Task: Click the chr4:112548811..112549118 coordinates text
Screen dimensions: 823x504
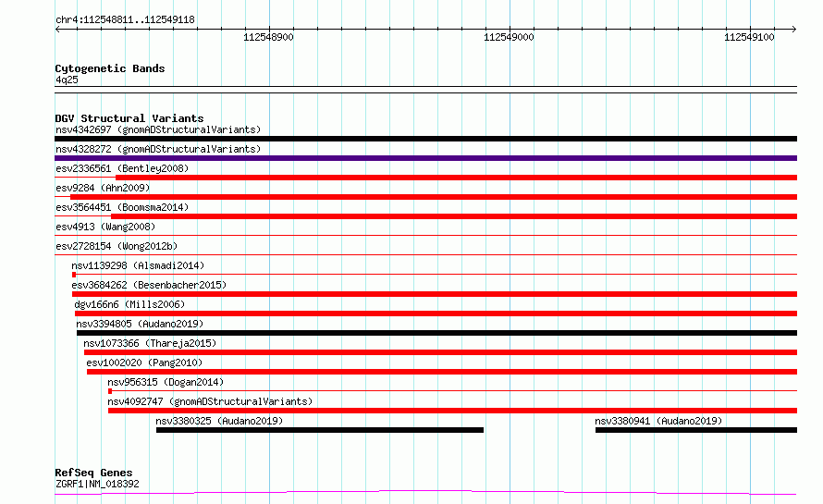Action: 125,20
